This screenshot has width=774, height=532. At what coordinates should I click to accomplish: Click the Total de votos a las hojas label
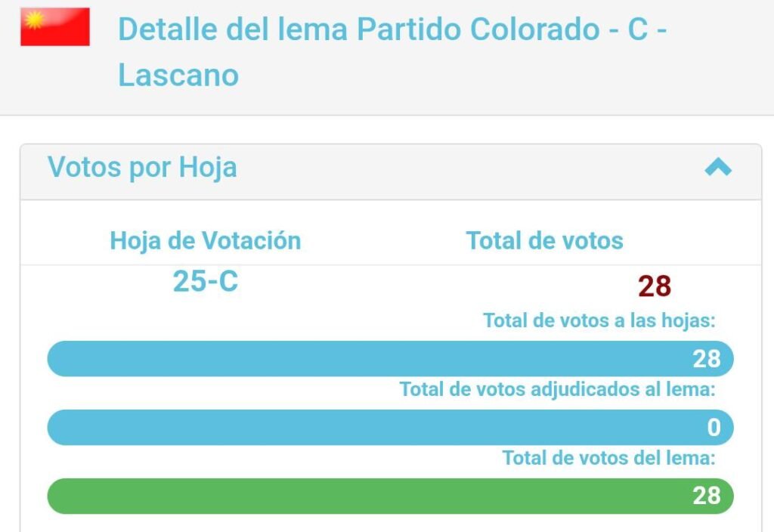point(599,320)
